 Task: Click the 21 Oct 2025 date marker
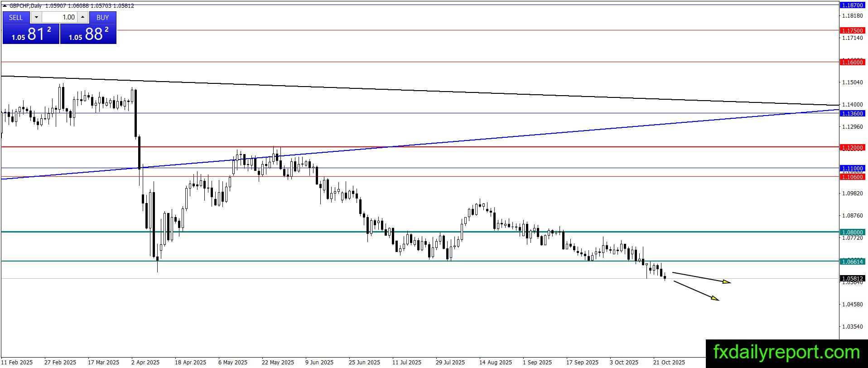tap(669, 362)
